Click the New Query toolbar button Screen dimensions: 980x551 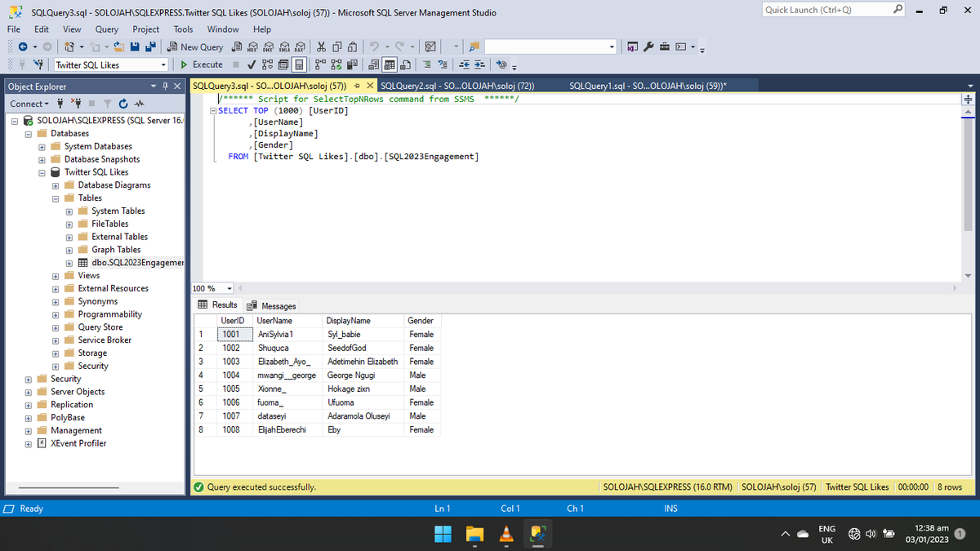196,47
